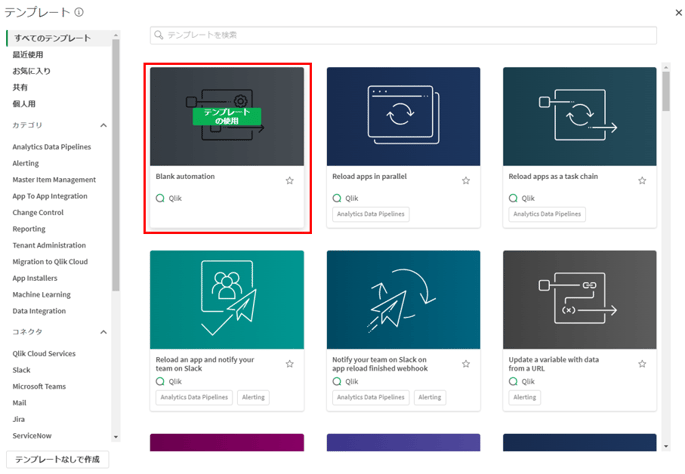Collapse the コネクタ section chevron
The height and width of the screenshot is (474, 685).
pyautogui.click(x=104, y=332)
